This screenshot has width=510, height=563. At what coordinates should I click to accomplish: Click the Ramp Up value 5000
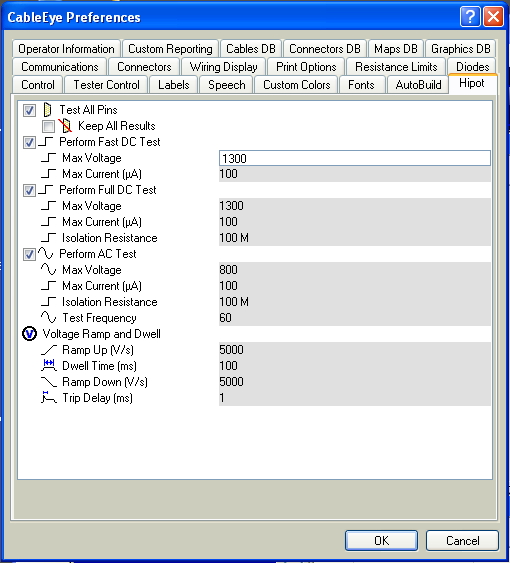click(x=355, y=350)
